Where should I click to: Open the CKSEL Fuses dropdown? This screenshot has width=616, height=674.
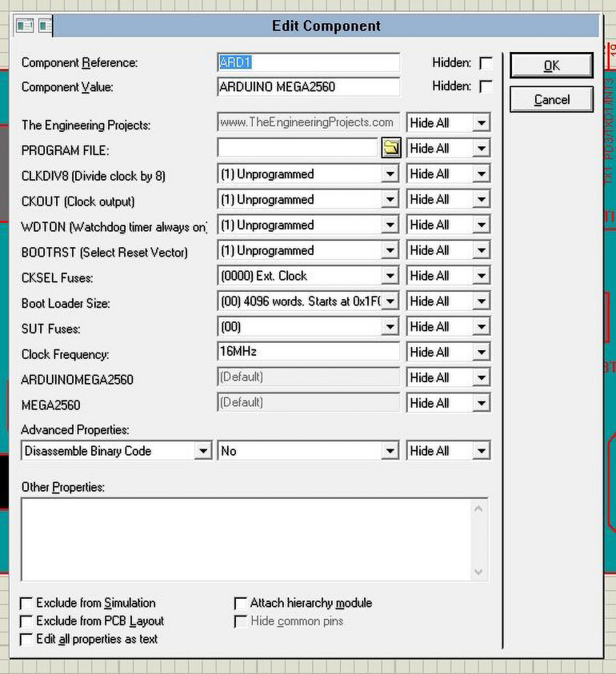[x=390, y=276]
